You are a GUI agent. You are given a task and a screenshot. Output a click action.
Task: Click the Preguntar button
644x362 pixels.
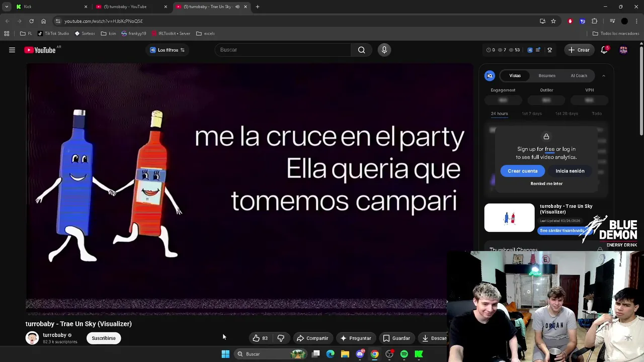tap(356, 338)
